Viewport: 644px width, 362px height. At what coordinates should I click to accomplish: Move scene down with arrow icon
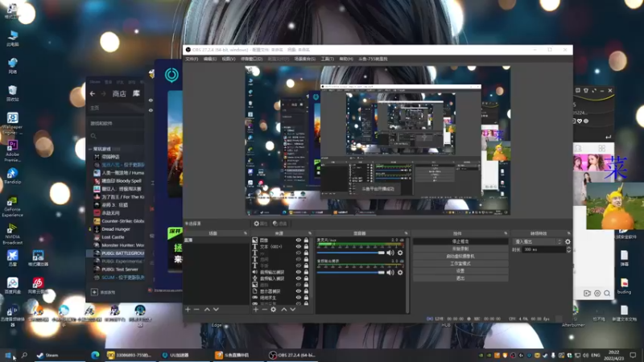(x=216, y=310)
